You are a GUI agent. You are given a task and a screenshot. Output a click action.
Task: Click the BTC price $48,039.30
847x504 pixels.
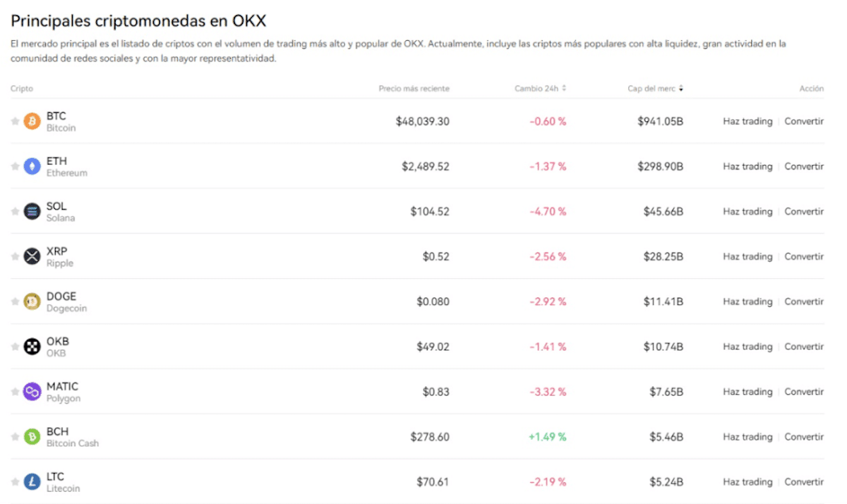(423, 121)
